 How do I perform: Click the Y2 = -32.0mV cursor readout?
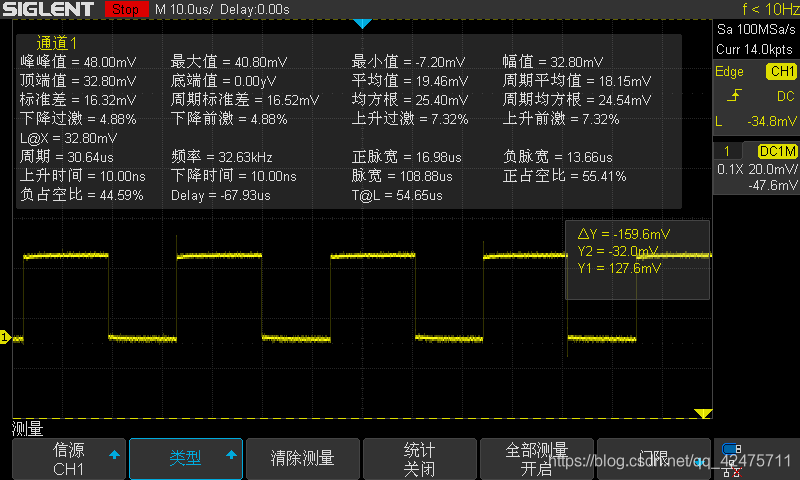click(x=617, y=251)
